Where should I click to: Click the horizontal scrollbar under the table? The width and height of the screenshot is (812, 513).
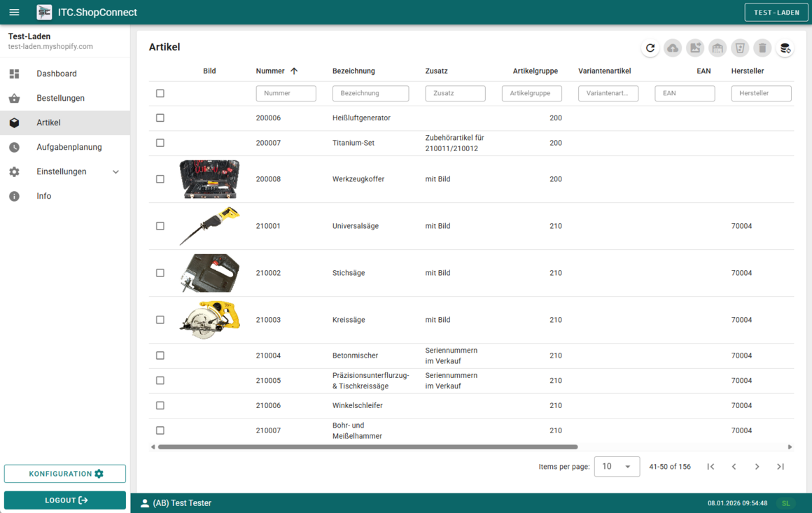(x=367, y=447)
